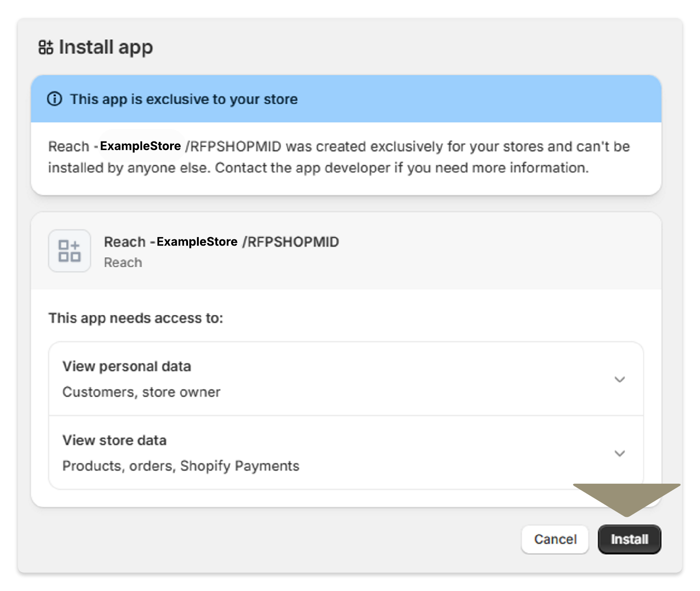Screen dimensions: 700x591
Task: Expand the View personal data chevron
Action: 620,379
